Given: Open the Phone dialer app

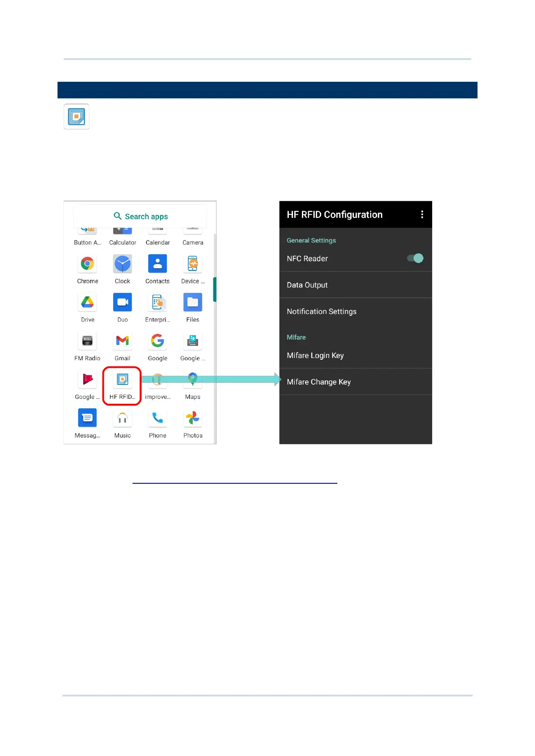Looking at the screenshot, I should click(x=158, y=419).
